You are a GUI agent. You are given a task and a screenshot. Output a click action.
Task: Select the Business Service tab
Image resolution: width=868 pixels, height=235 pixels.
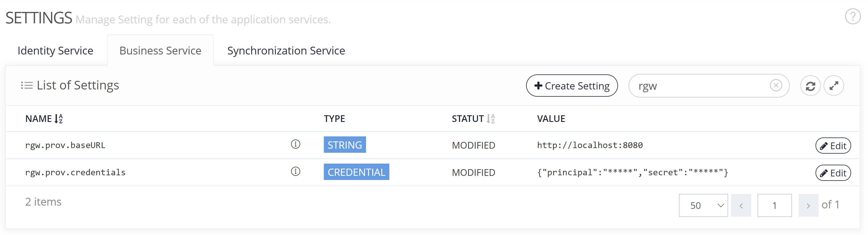pos(160,51)
